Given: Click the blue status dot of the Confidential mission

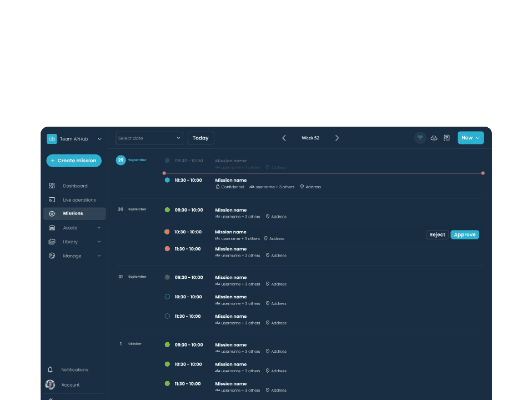Looking at the screenshot, I should (167, 181).
